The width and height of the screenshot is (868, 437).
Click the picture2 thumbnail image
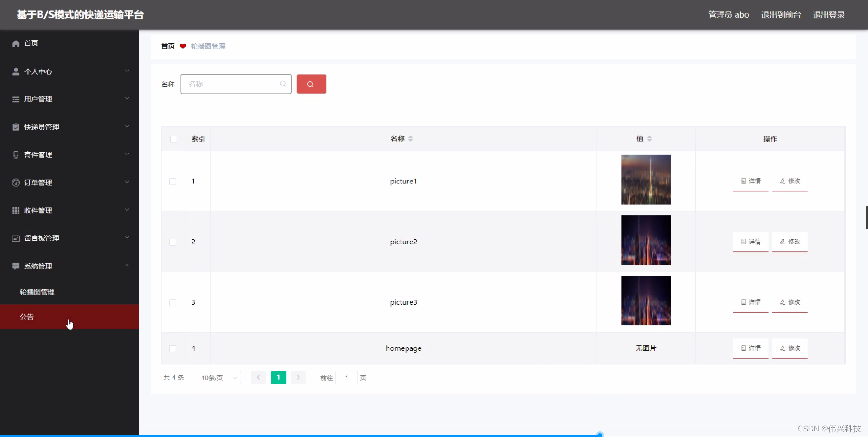pyautogui.click(x=646, y=240)
